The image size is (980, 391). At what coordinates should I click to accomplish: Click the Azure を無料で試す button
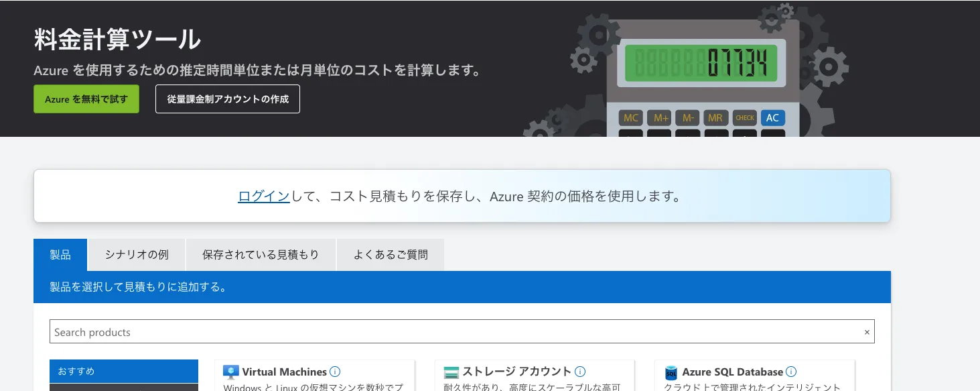point(86,99)
